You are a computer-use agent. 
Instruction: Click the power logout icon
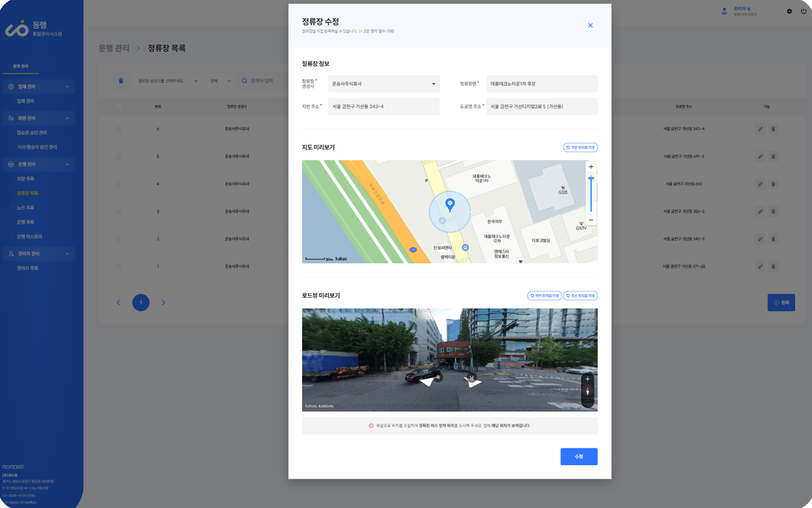click(803, 11)
